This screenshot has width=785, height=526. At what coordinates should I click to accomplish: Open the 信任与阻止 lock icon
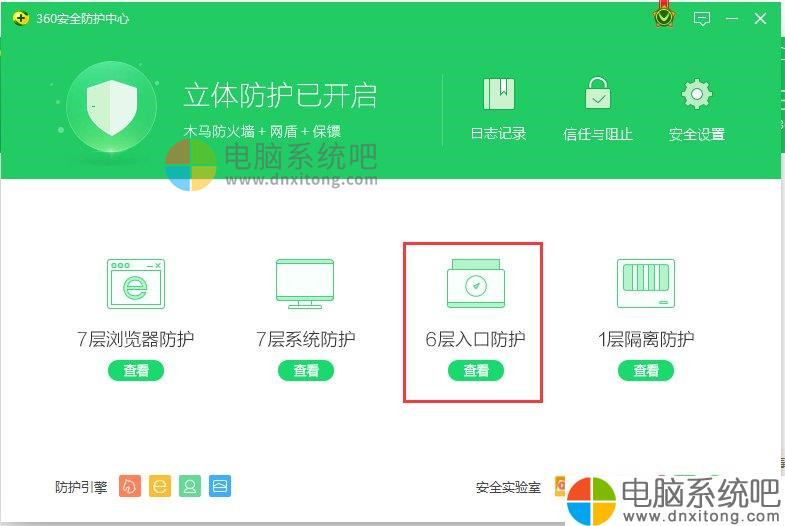[x=598, y=93]
